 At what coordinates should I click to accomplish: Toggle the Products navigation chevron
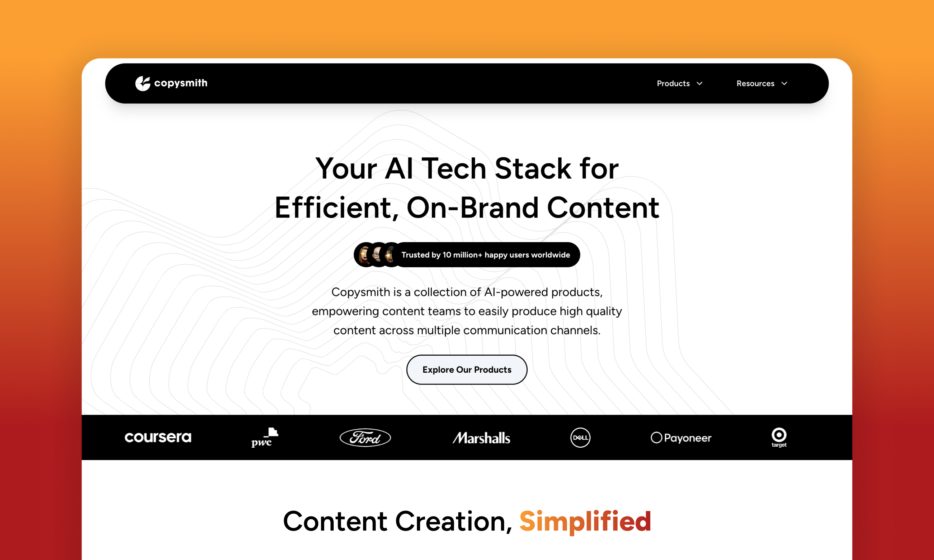(x=700, y=83)
